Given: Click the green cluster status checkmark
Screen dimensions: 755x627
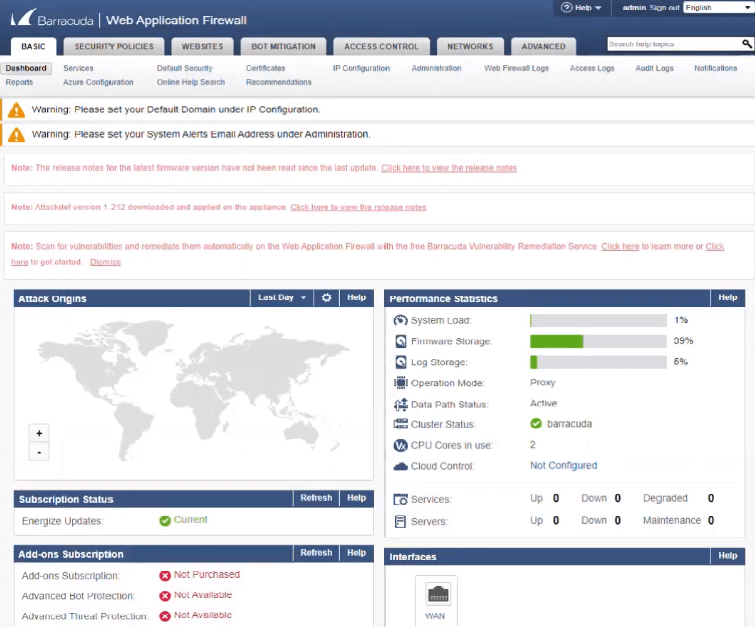Looking at the screenshot, I should pos(536,423).
